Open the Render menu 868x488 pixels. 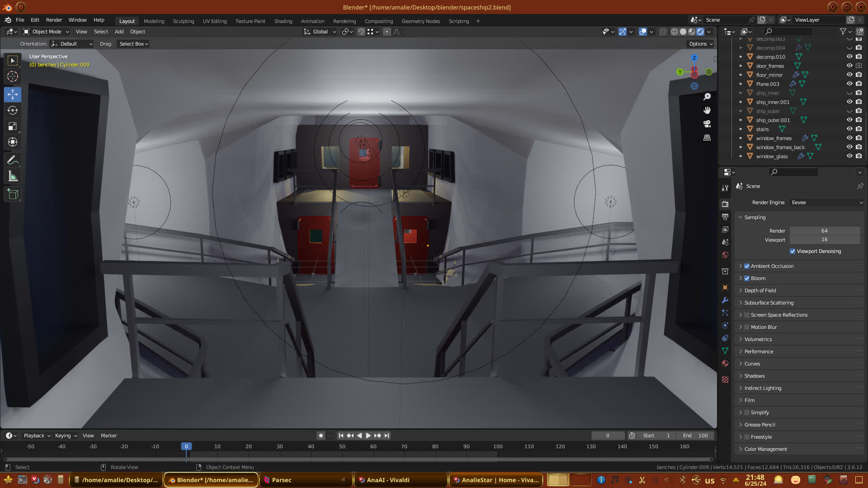click(54, 20)
